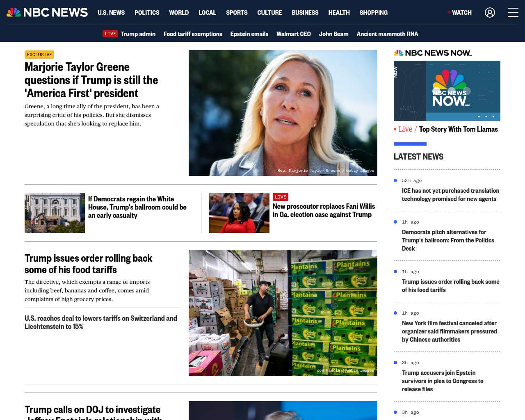Play the NBC News Now live video
This screenshot has width=525, height=420.
[447, 91]
